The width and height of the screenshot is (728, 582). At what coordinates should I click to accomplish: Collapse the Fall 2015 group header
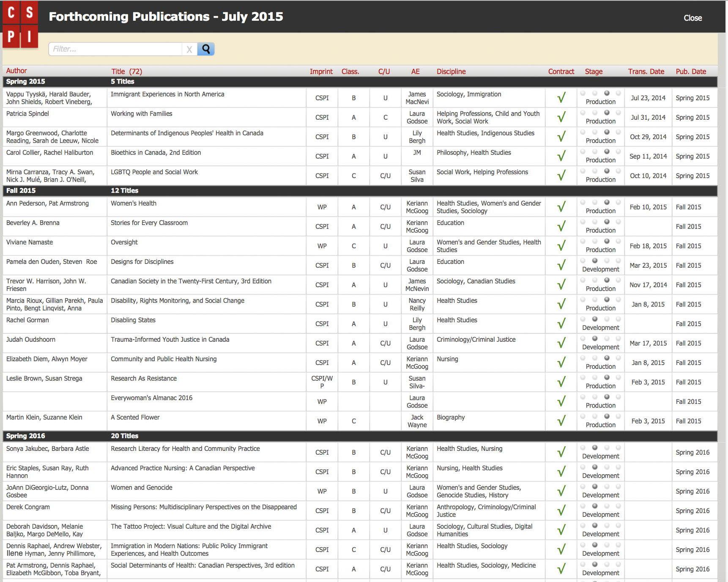coord(21,191)
